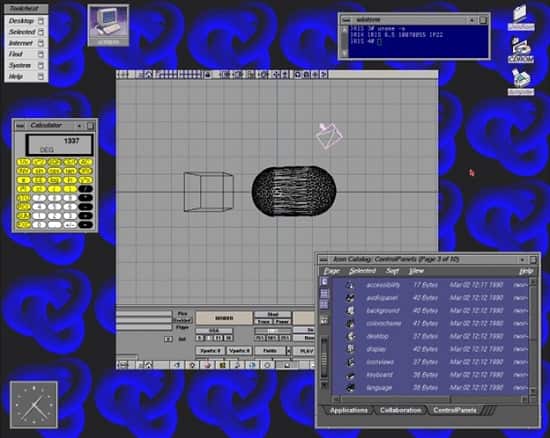Viewport: 550px width, 438px height.
Task: Click the pink sphere icon in buttons header
Action: [208, 365]
